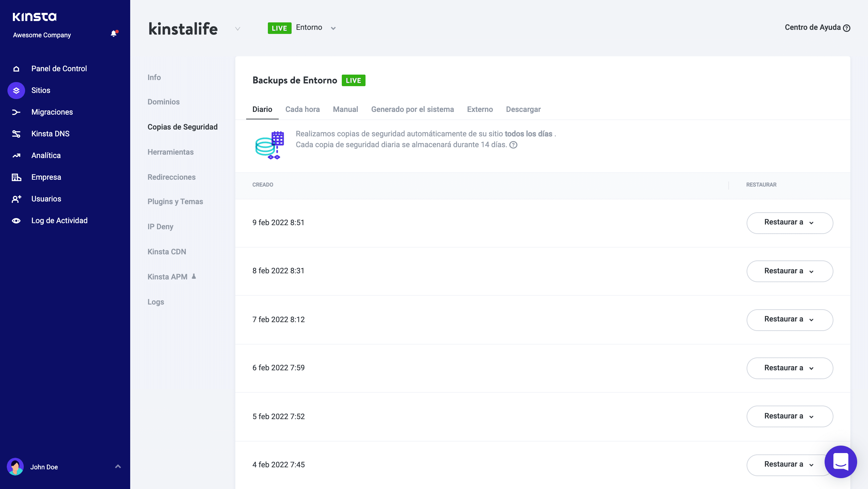The image size is (868, 489).
Task: Click the Herramientas menu entry
Action: (171, 152)
